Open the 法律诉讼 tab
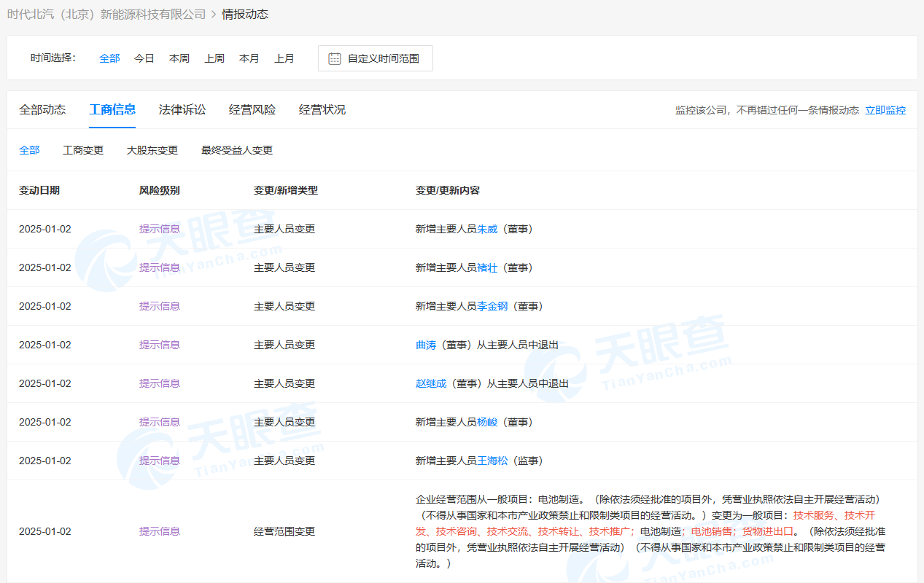Screen dimensions: 924x583 [182, 110]
